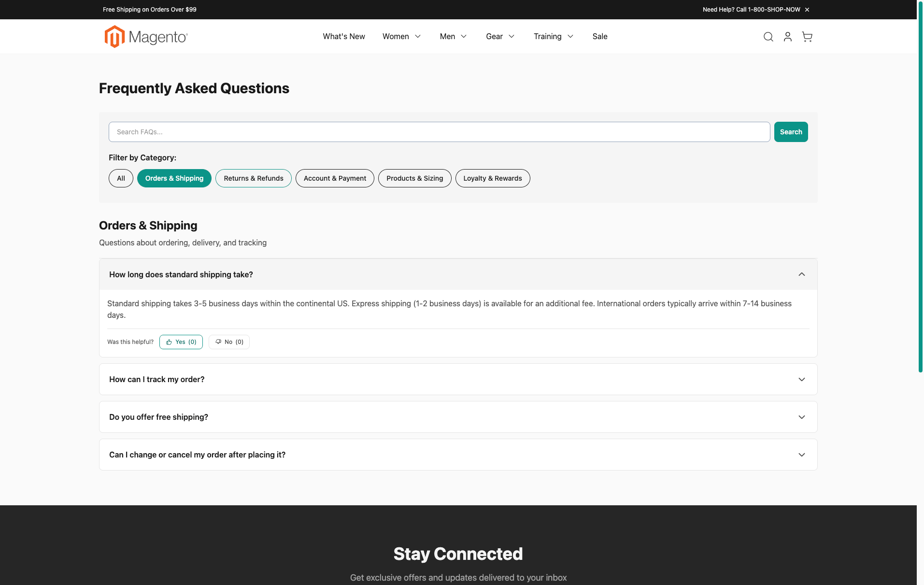The height and width of the screenshot is (585, 924).
Task: Click 'Yes (0)' helpful button
Action: coord(181,342)
